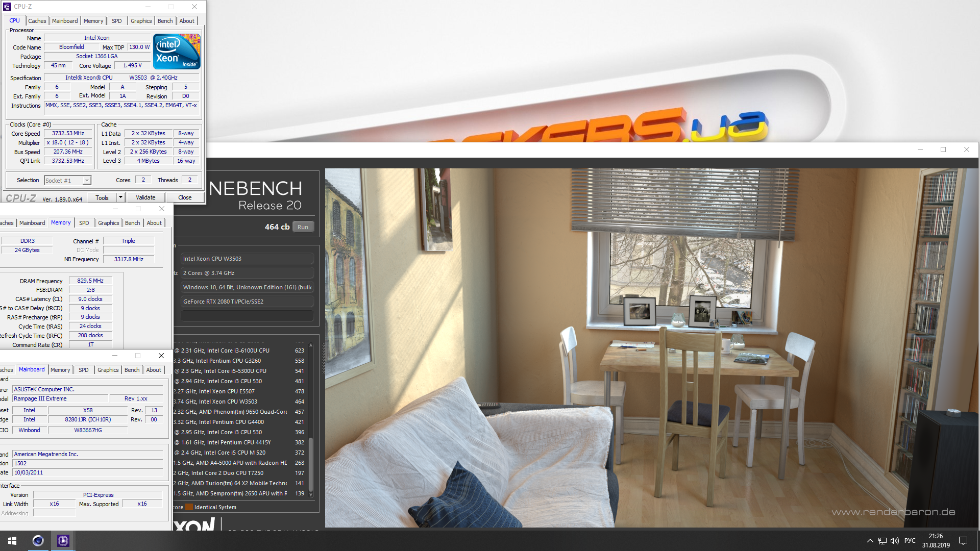Close the CPU-Z Memory window with X
Image resolution: width=980 pixels, height=551 pixels.
pos(162,209)
